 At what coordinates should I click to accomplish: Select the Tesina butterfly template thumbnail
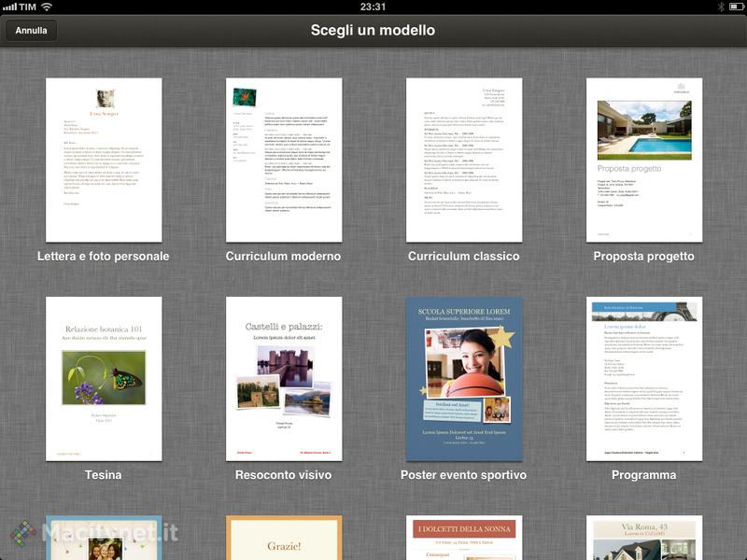click(104, 379)
